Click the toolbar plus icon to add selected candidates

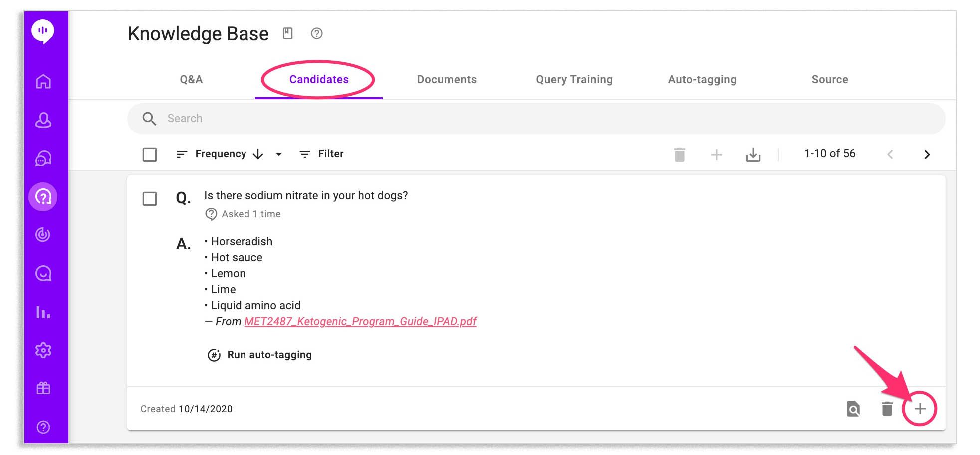coord(717,154)
